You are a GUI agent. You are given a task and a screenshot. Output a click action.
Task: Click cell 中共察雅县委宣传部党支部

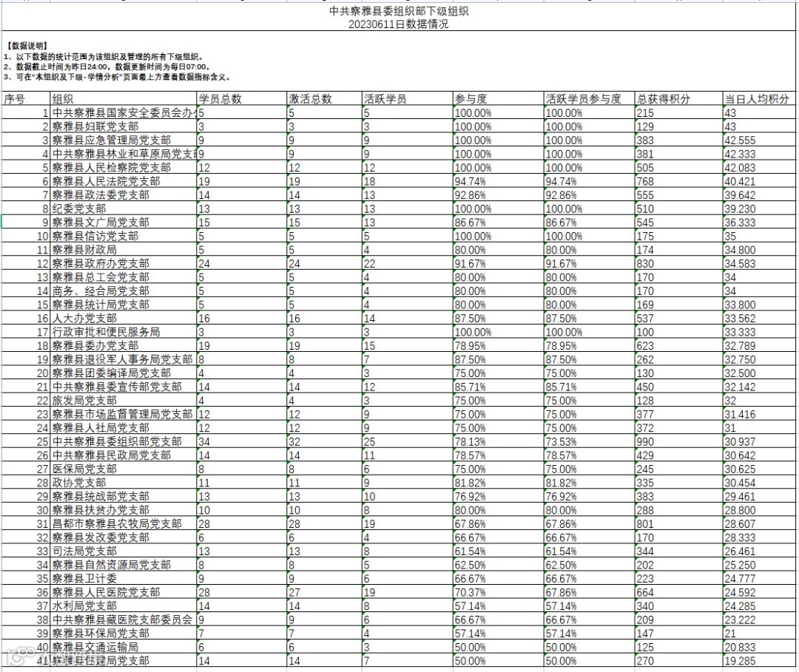pyautogui.click(x=124, y=387)
